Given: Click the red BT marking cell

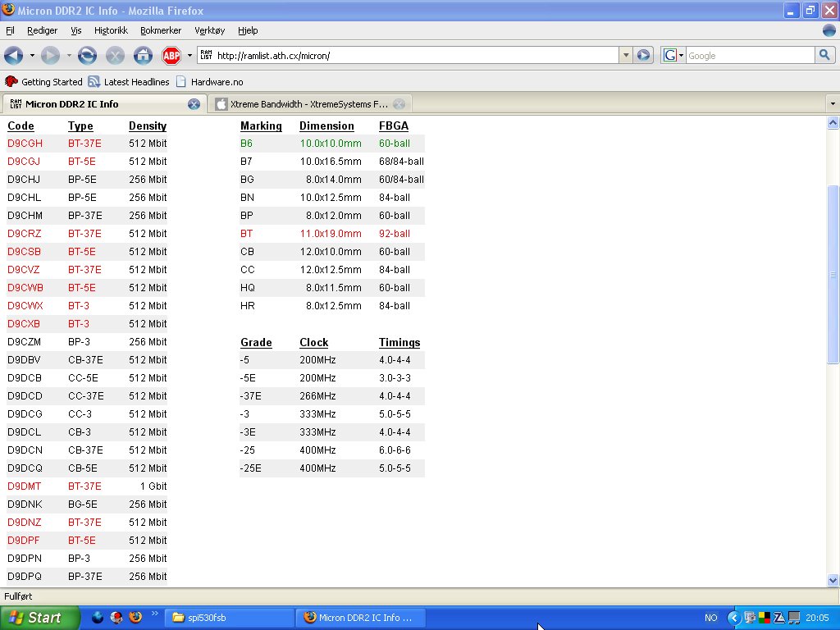Looking at the screenshot, I should point(246,234).
